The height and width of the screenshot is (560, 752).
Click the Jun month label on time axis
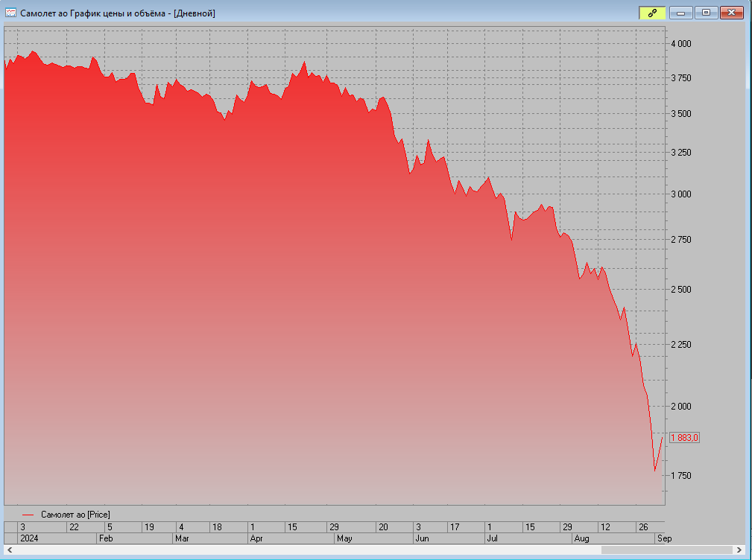point(422,538)
